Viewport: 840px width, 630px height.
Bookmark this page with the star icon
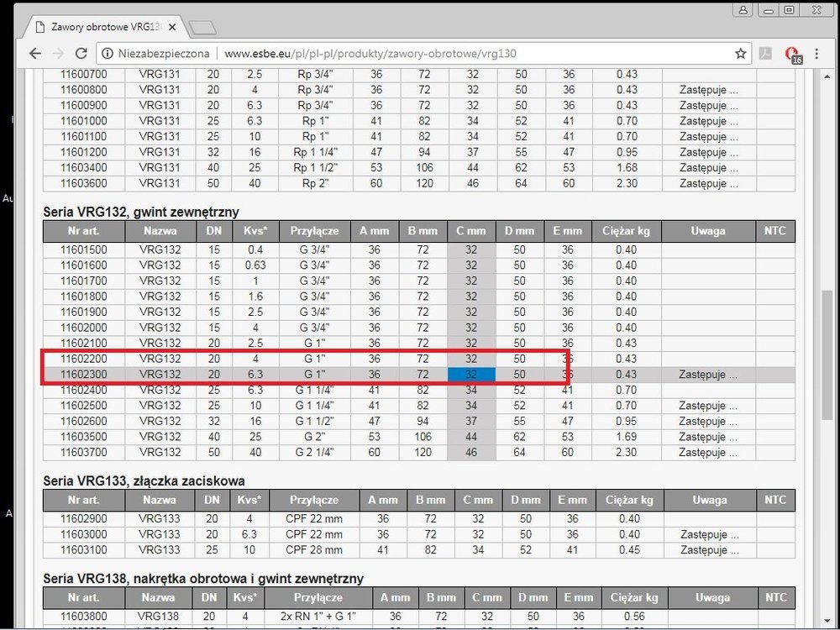(740, 53)
